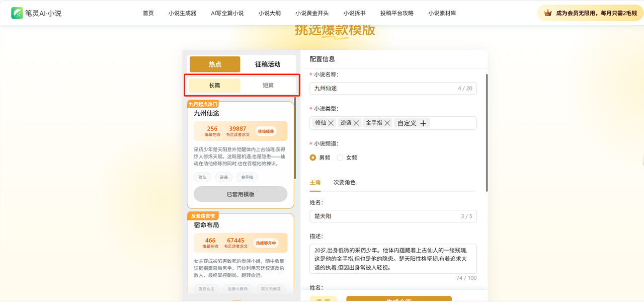
Task: Open AI写全篇小说 in the navigation
Action: pos(227,13)
